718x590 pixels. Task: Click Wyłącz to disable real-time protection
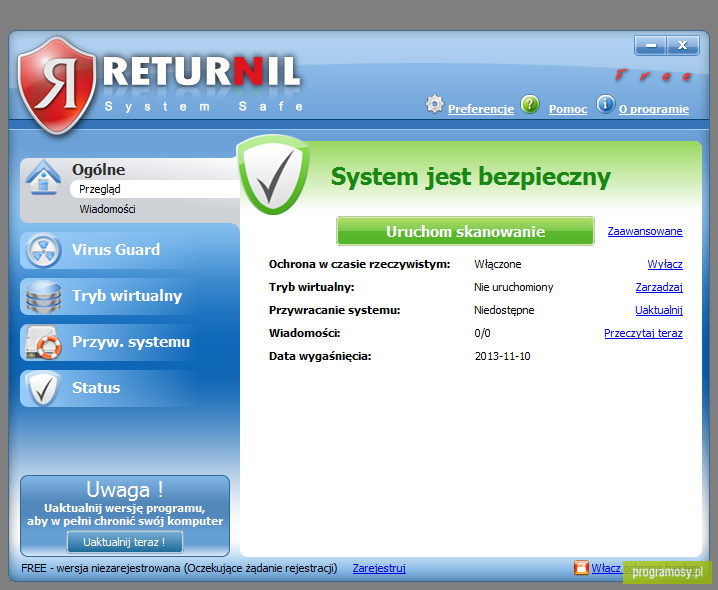click(665, 264)
